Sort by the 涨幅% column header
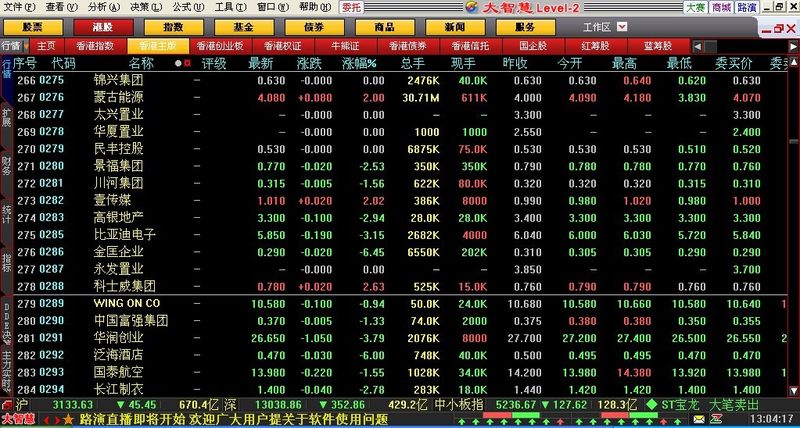This screenshot has width=800, height=428. (x=359, y=64)
